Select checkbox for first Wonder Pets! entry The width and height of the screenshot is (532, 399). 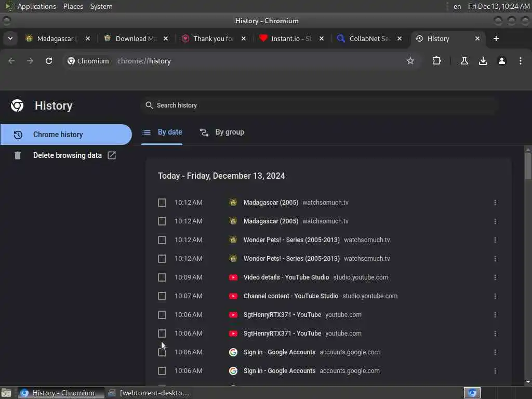[162, 240]
